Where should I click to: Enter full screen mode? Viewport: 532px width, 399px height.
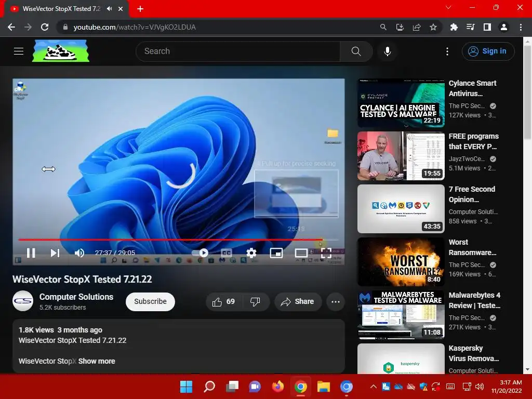pyautogui.click(x=326, y=253)
